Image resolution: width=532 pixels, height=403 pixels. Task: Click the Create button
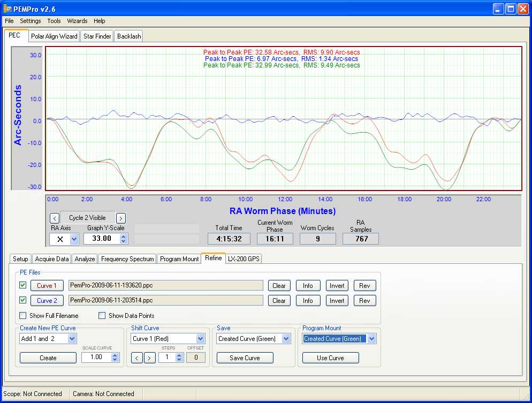(x=48, y=358)
